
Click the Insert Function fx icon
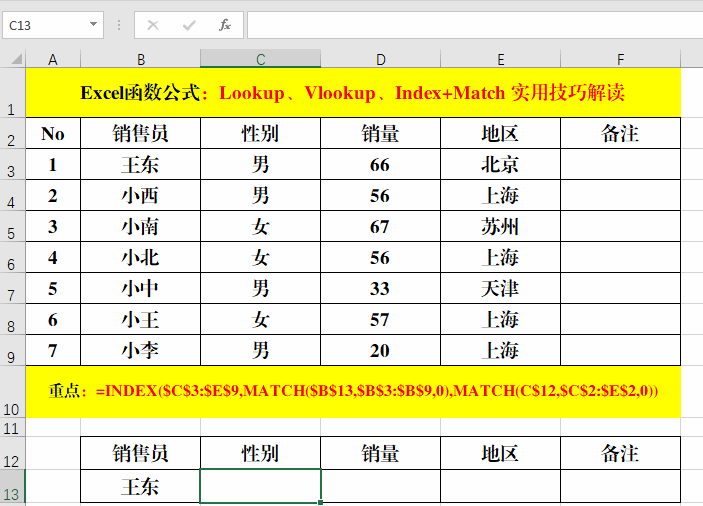coord(225,25)
